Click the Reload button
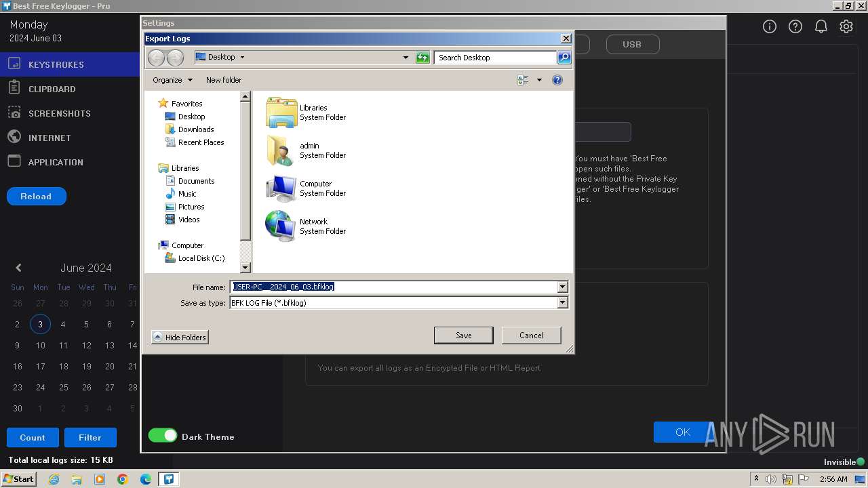The width and height of the screenshot is (868, 488). coord(36,197)
